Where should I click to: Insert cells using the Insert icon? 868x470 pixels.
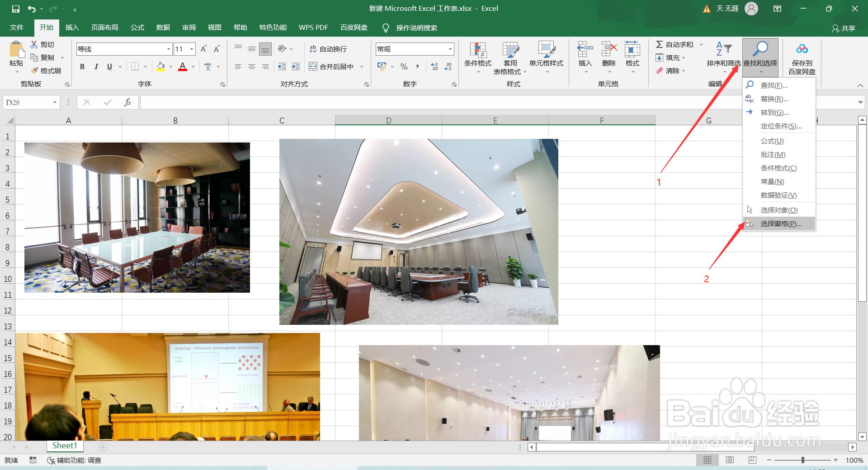[x=585, y=49]
